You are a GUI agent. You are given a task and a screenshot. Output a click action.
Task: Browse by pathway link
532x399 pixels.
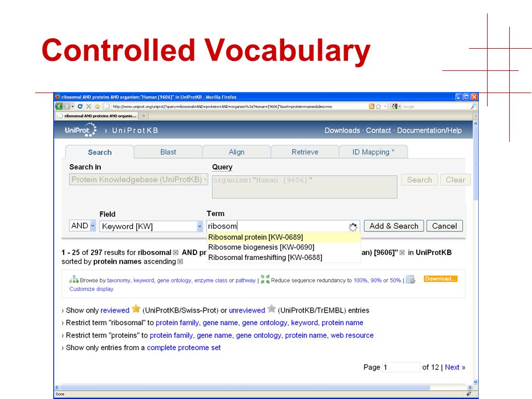pyautogui.click(x=245, y=280)
